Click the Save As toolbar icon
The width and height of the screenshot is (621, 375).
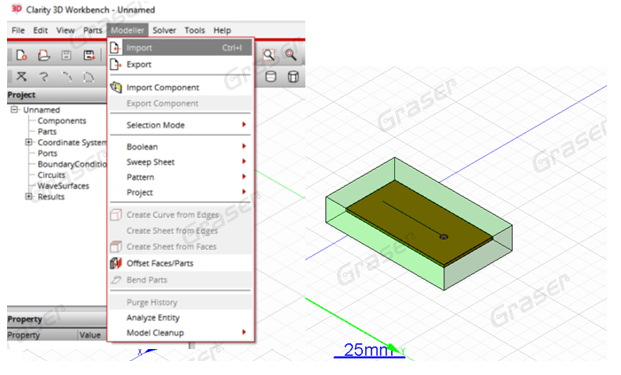click(89, 55)
